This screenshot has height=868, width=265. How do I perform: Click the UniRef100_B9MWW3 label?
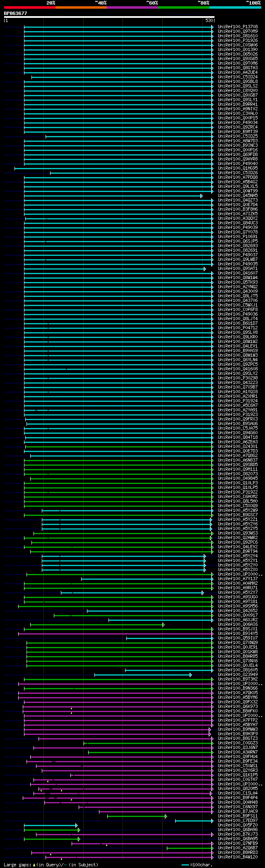click(238, 729)
